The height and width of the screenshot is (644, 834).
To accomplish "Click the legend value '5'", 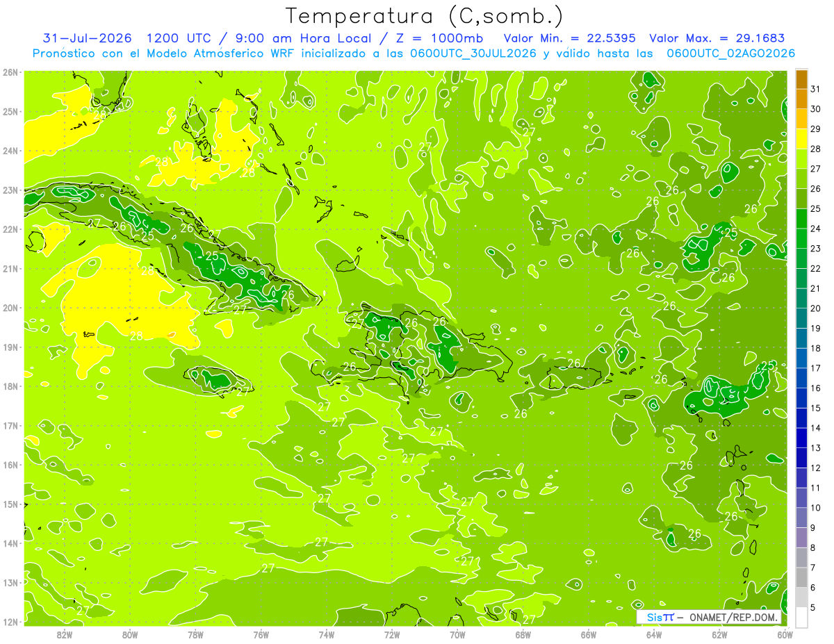I will (813, 607).
